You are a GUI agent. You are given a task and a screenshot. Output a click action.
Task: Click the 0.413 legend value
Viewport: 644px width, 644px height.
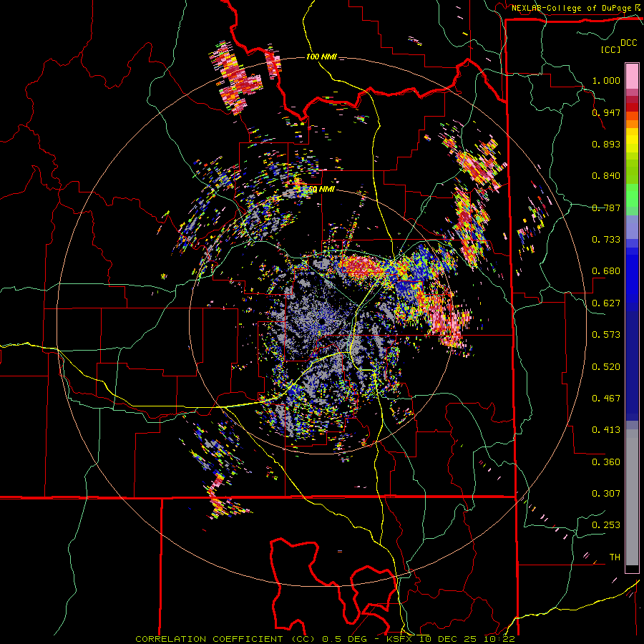[x=606, y=430]
